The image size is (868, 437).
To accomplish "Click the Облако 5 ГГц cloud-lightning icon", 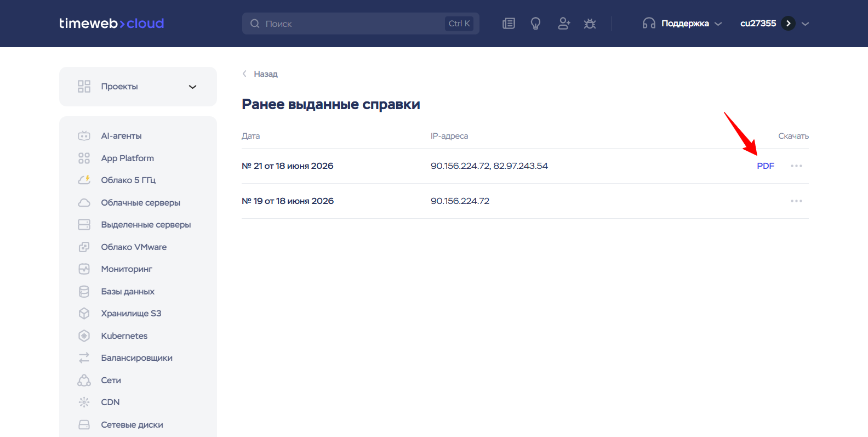I will tap(84, 180).
